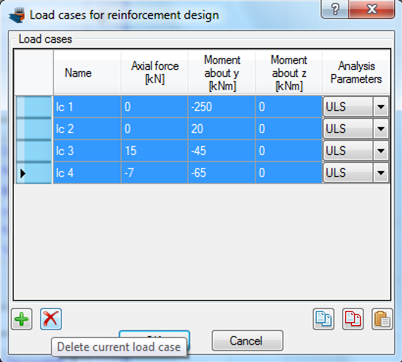Click the ULS value field of lc 2

[x=348, y=129]
